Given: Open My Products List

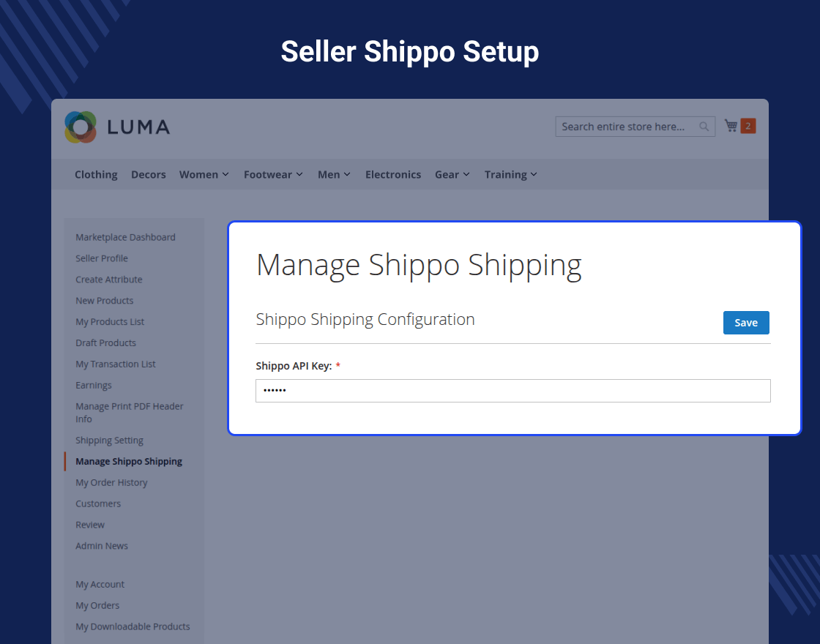Looking at the screenshot, I should coord(110,322).
